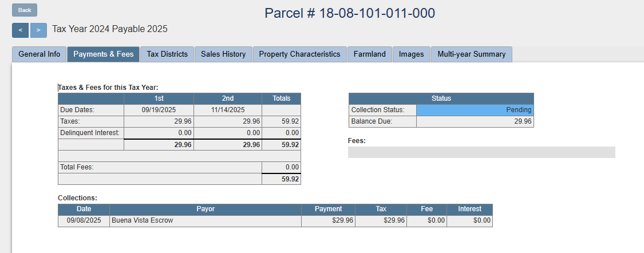Click the Status table header
This screenshot has width=644, height=253.
[x=441, y=98]
